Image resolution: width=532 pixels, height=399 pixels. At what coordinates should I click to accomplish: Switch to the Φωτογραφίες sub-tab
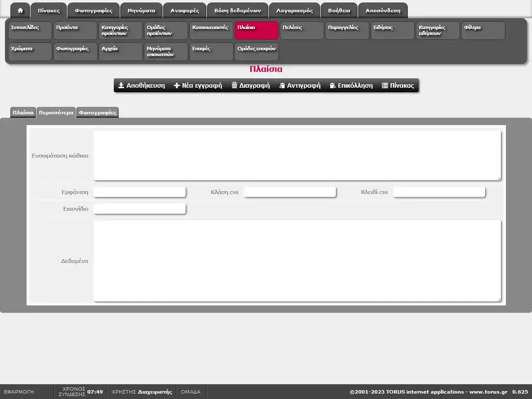coord(98,113)
